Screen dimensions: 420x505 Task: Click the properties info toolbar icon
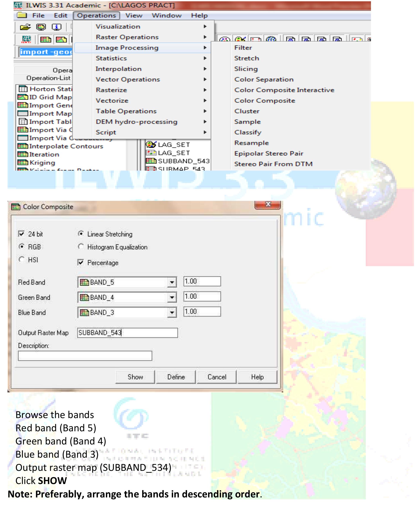point(57,27)
